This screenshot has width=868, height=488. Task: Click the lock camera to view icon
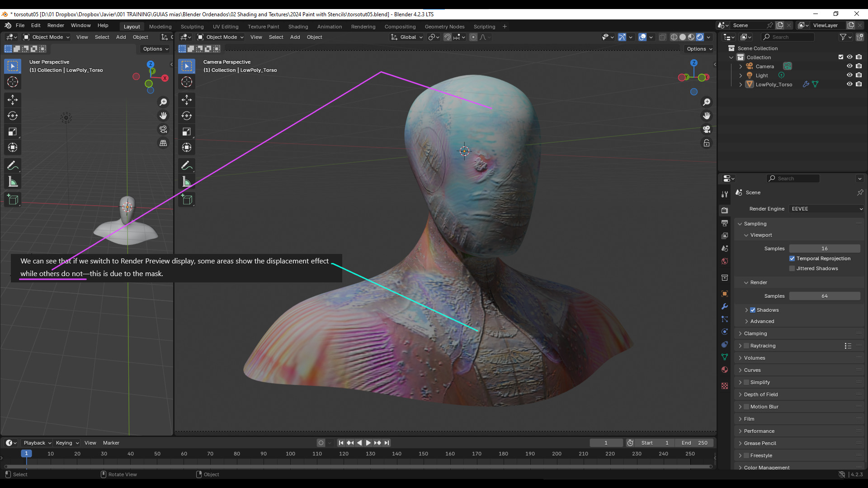[707, 143]
